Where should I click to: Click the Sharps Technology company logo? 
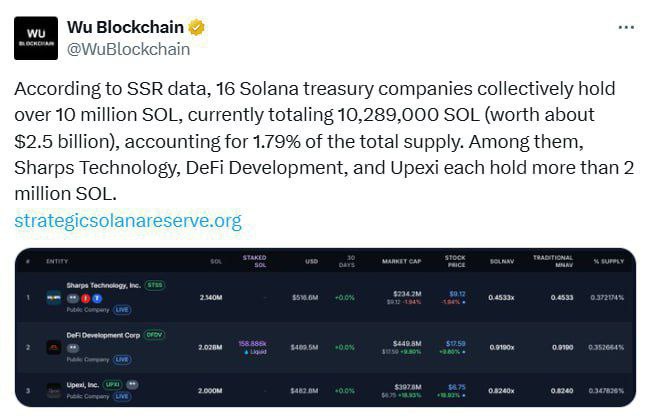[x=53, y=298]
